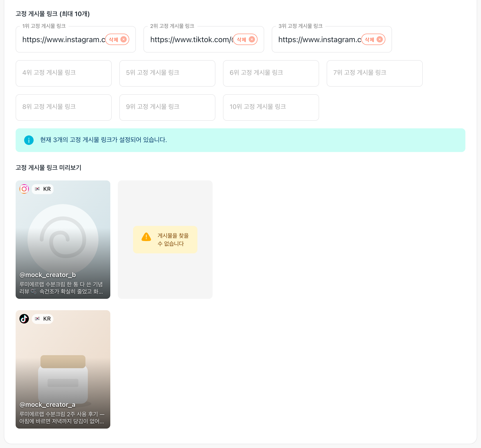Click the KR flag badge on mock_creator_a card
This screenshot has height=448, width=481.
[43, 319]
